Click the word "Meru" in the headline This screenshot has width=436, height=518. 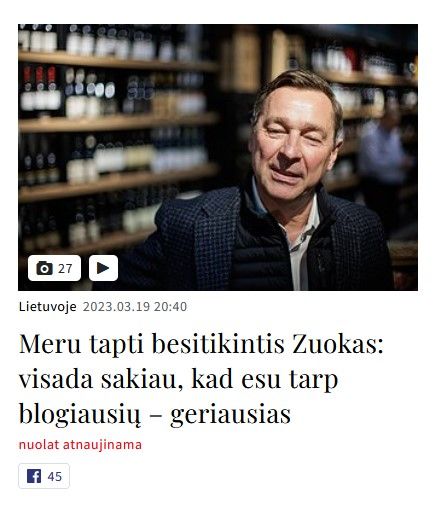pos(50,344)
